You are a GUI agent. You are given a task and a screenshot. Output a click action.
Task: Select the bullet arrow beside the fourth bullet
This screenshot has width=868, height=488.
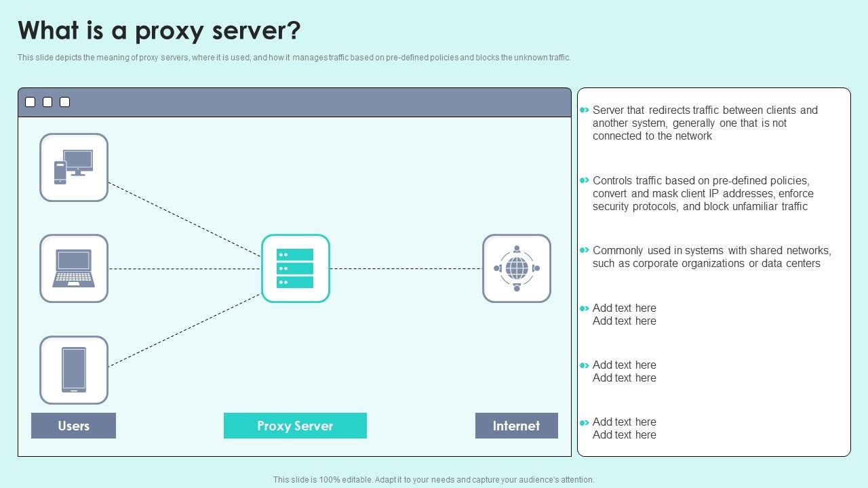click(x=584, y=308)
